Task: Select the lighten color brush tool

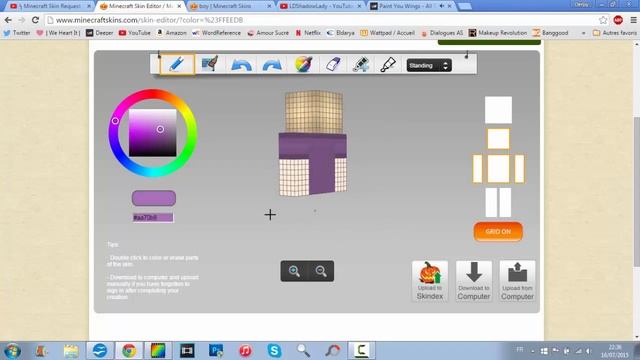Action: coord(360,64)
